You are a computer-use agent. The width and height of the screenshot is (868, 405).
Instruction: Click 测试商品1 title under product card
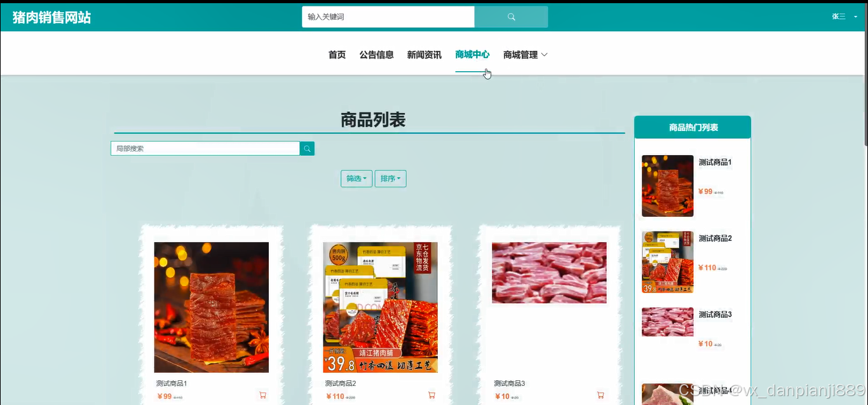click(172, 383)
